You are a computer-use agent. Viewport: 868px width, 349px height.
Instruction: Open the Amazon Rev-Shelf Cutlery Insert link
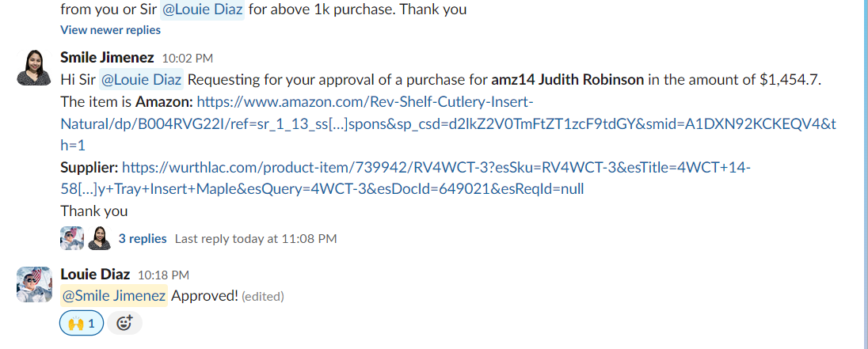point(447,123)
